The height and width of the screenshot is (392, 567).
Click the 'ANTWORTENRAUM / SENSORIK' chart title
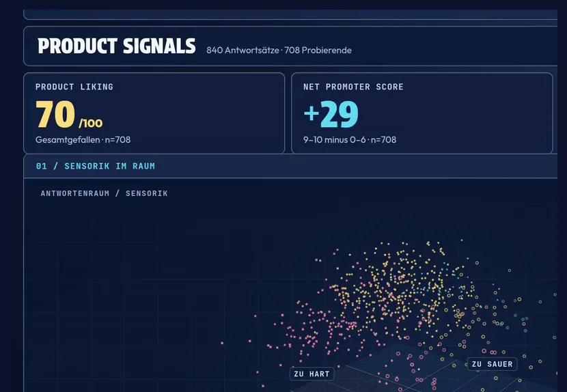104,193
